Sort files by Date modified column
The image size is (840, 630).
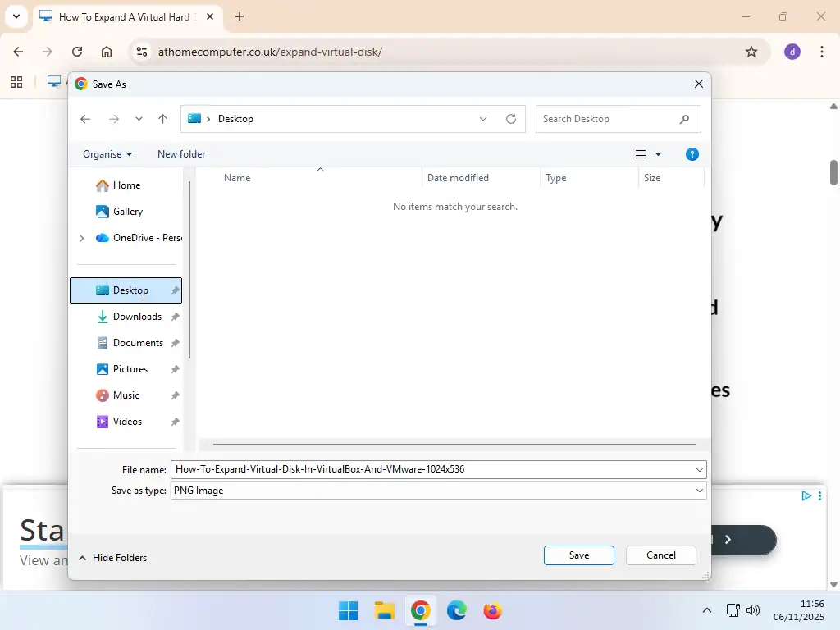pos(457,177)
